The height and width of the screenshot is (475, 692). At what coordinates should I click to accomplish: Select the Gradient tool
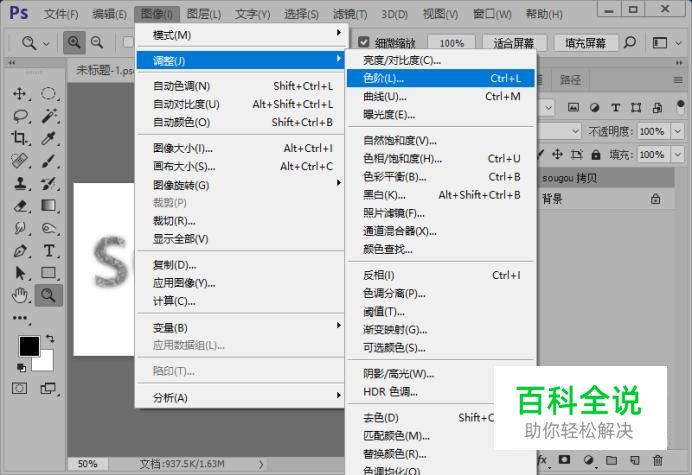coord(49,206)
